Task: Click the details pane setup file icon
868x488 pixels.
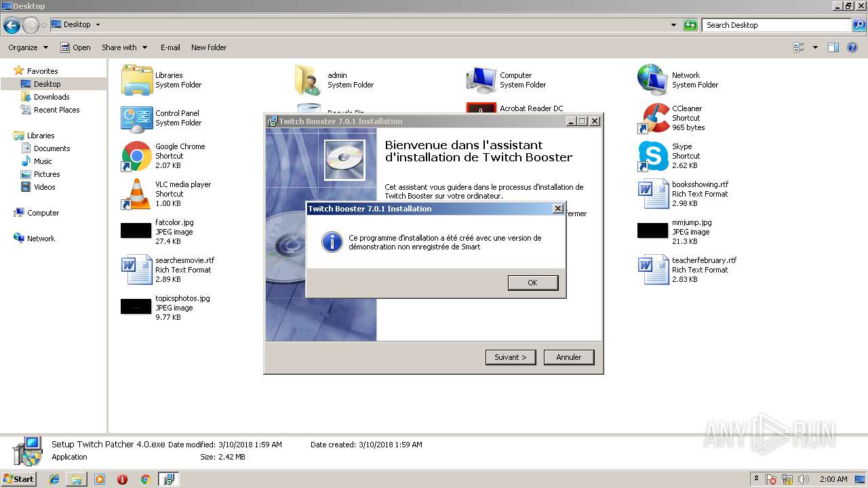Action: click(x=27, y=451)
